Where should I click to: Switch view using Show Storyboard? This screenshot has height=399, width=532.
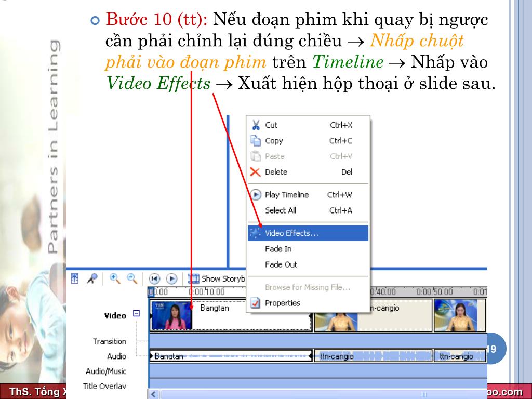pyautogui.click(x=216, y=279)
